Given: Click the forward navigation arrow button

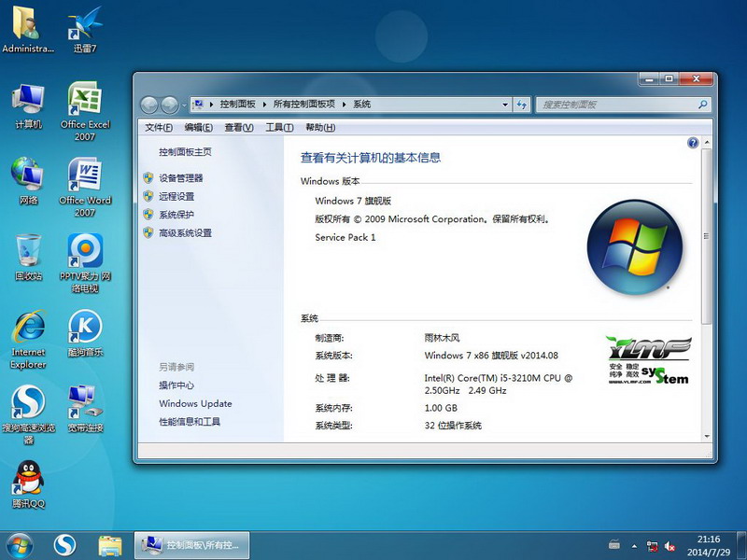Looking at the screenshot, I should coord(169,105).
